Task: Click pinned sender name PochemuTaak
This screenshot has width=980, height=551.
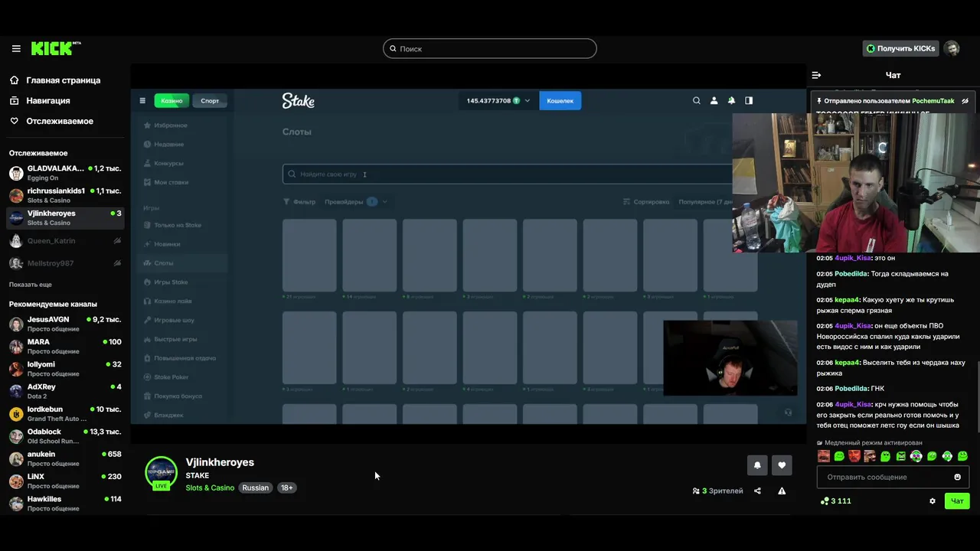Action: pyautogui.click(x=933, y=101)
